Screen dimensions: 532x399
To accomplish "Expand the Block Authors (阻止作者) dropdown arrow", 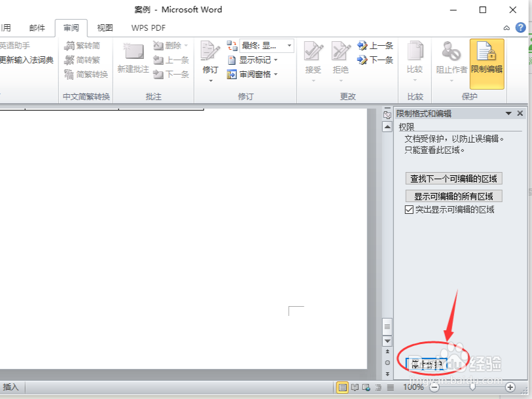I will click(x=452, y=80).
